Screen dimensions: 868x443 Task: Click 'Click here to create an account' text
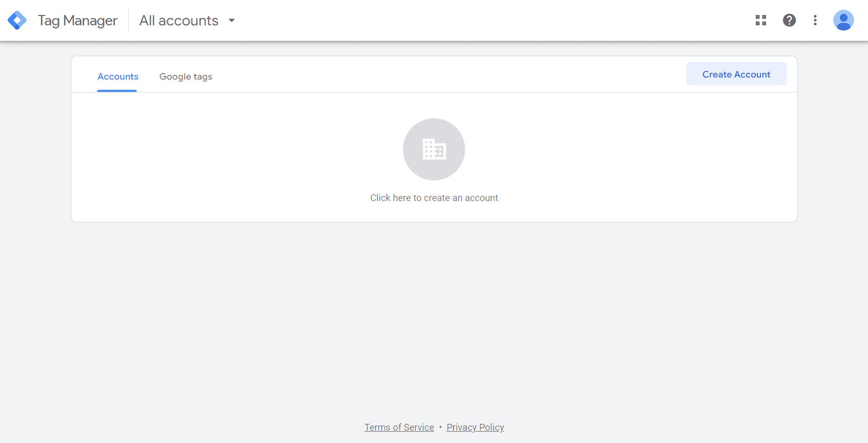coord(434,198)
